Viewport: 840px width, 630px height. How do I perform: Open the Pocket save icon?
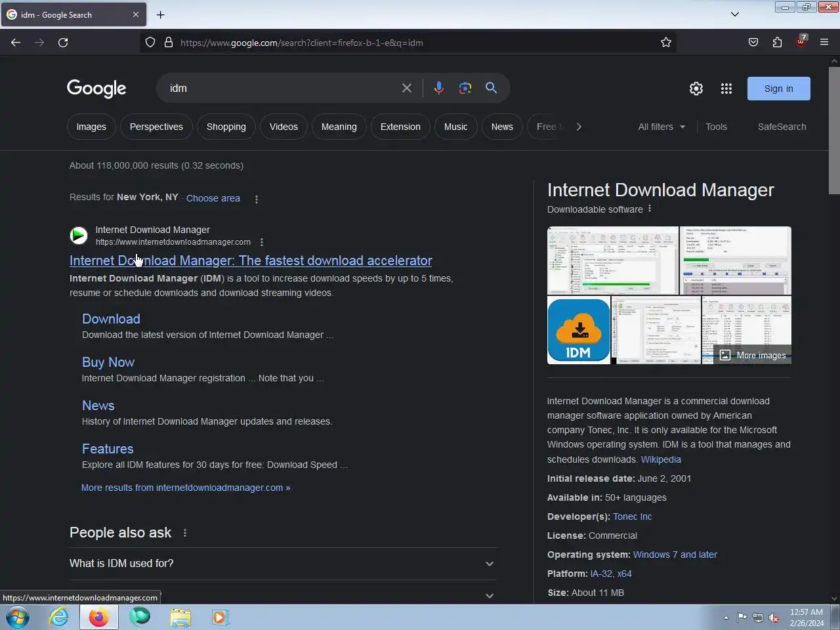click(x=753, y=42)
